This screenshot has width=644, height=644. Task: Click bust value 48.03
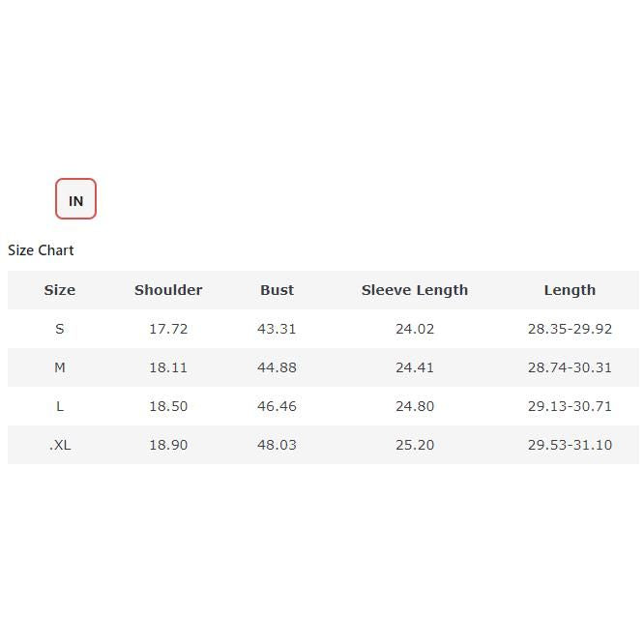[277, 445]
